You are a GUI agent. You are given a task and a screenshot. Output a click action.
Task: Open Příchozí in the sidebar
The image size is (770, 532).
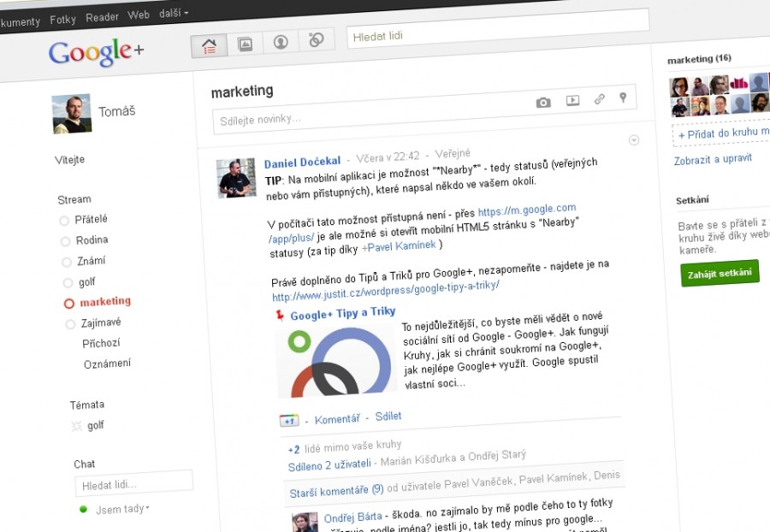point(101,343)
